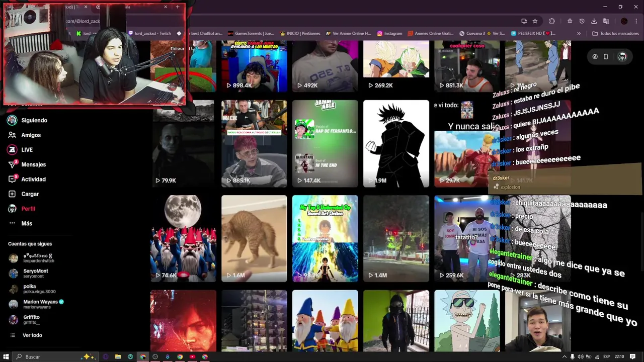Open volume control in system tray

pos(580,356)
